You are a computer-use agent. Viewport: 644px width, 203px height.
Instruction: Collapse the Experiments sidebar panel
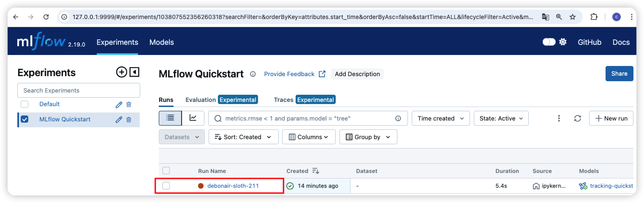pyautogui.click(x=135, y=72)
